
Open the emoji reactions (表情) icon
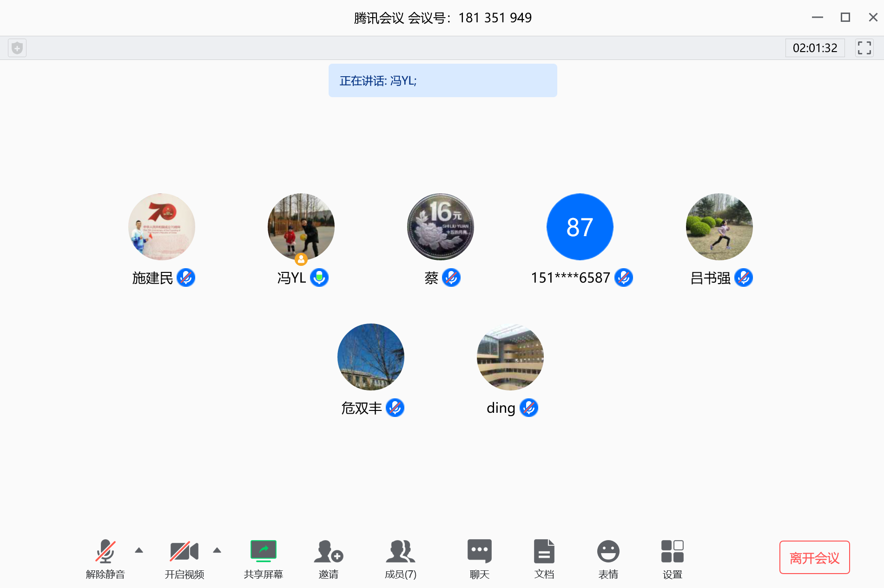608,558
